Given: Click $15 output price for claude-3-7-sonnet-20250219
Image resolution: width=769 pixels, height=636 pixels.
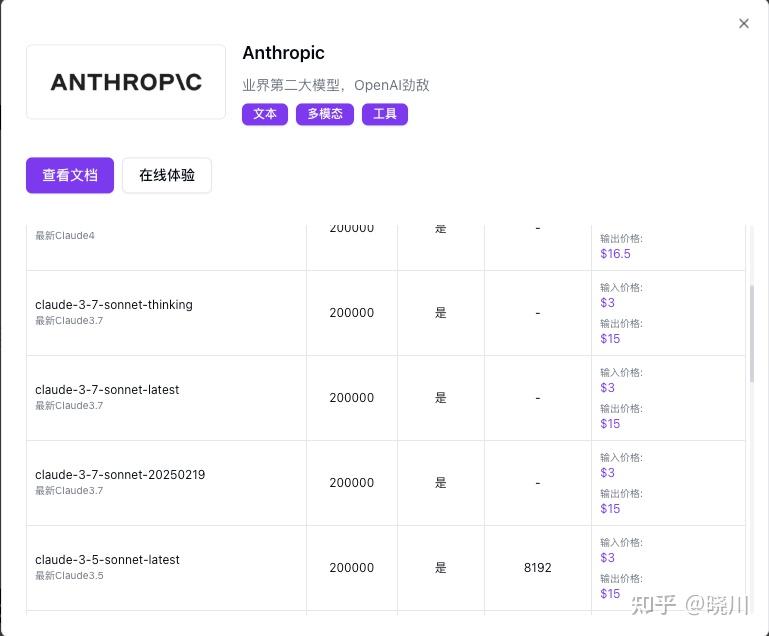Looking at the screenshot, I should pos(610,509).
